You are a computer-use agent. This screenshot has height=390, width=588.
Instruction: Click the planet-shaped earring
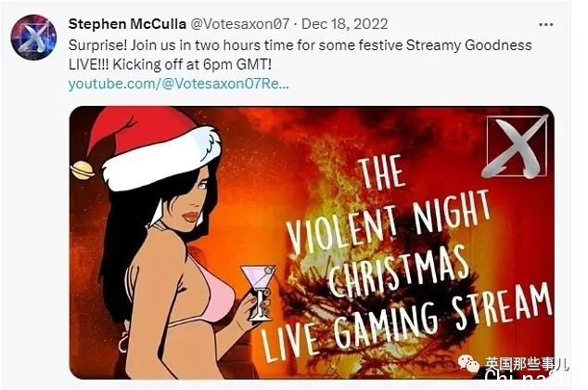pos(83,170)
